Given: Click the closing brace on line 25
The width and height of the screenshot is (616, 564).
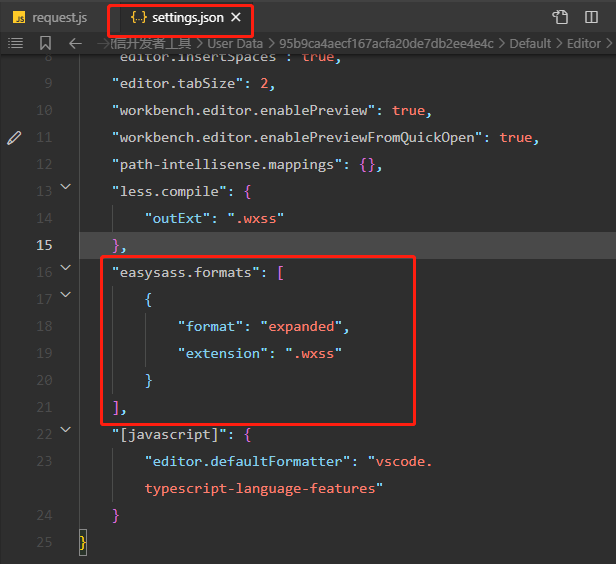Looking at the screenshot, I should tap(82, 543).
